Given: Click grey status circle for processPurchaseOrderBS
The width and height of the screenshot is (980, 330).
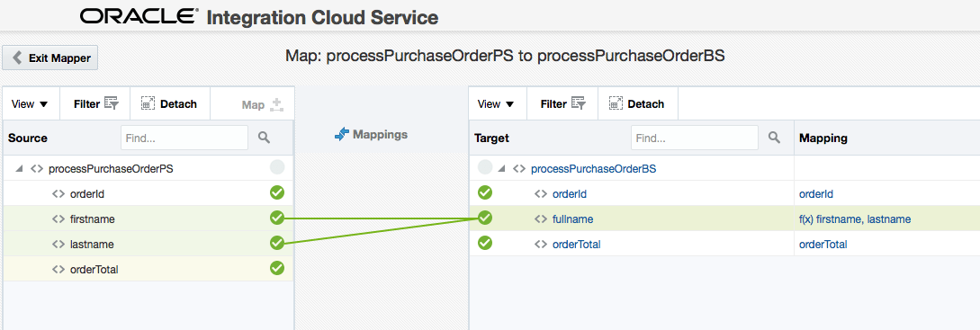Looking at the screenshot, I should tap(485, 167).
